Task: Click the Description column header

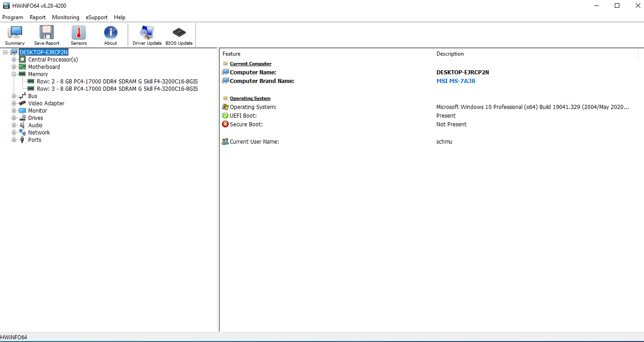Action: point(536,54)
